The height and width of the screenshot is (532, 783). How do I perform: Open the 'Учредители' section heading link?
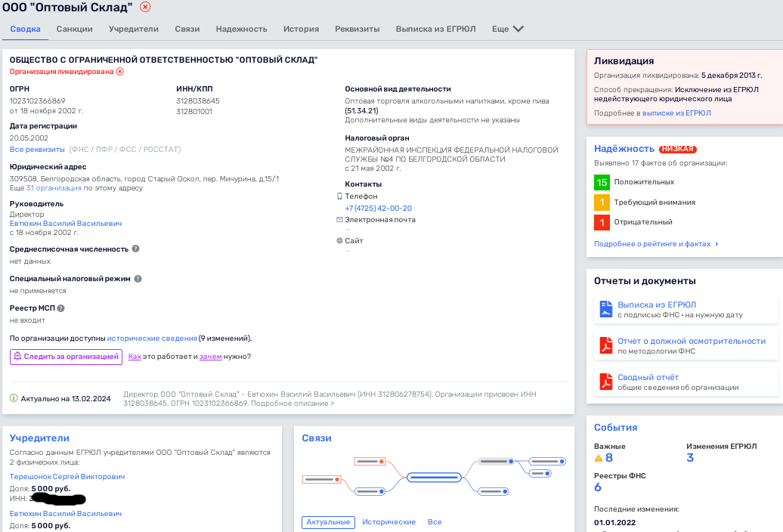point(39,438)
